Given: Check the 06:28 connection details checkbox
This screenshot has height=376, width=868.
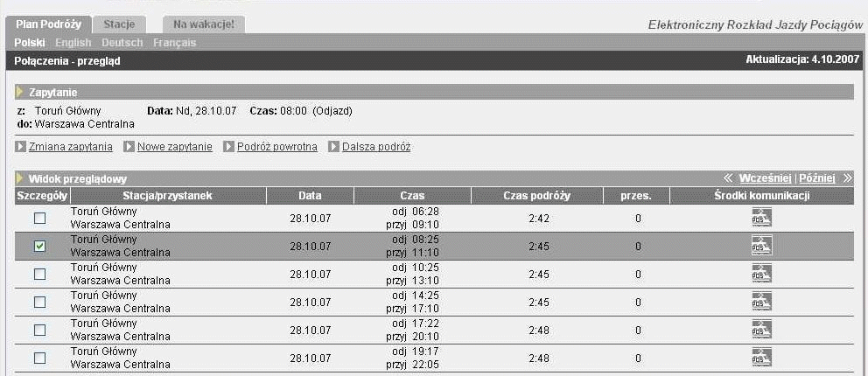Looking at the screenshot, I should click(x=39, y=219).
